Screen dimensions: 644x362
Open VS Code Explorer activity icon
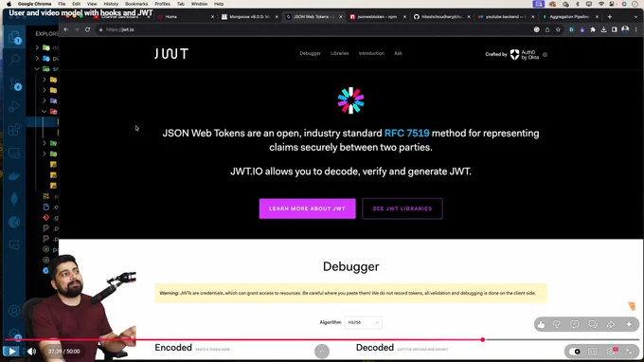14,37
